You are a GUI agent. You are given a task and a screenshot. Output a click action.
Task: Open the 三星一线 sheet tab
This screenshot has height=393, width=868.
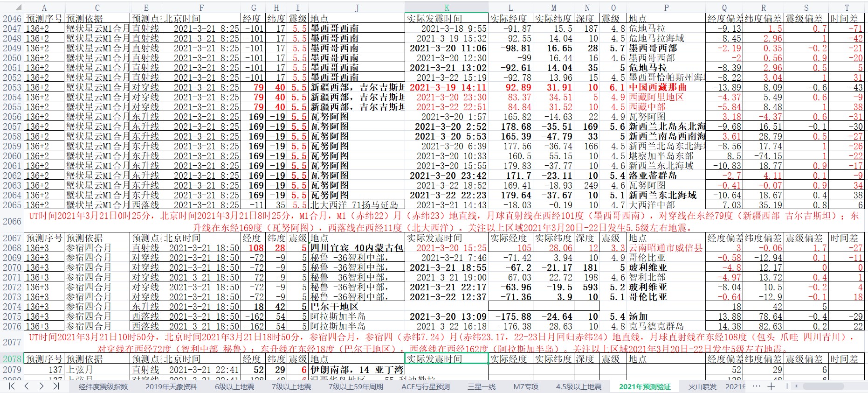coord(481,386)
